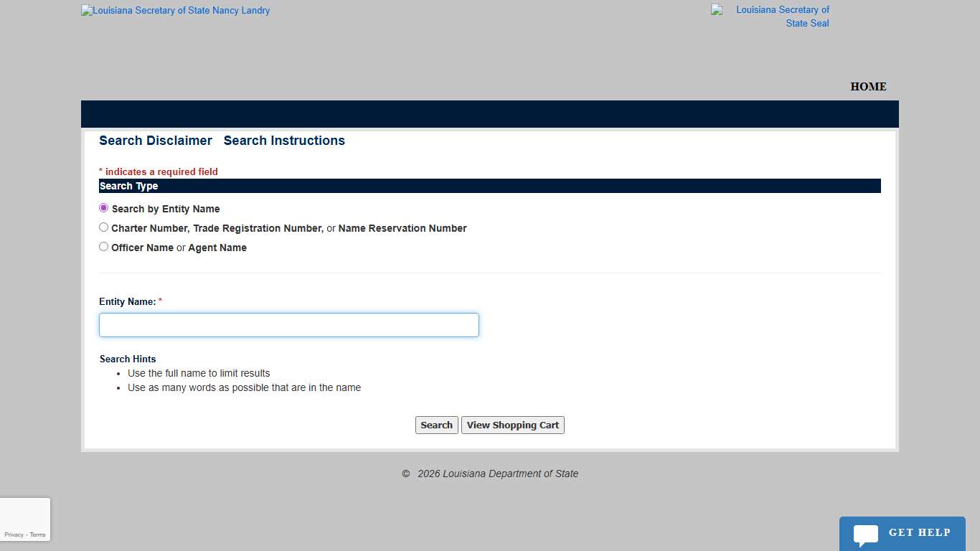This screenshot has height=551, width=980.
Task: Select Search by Entity Name option
Action: click(103, 207)
